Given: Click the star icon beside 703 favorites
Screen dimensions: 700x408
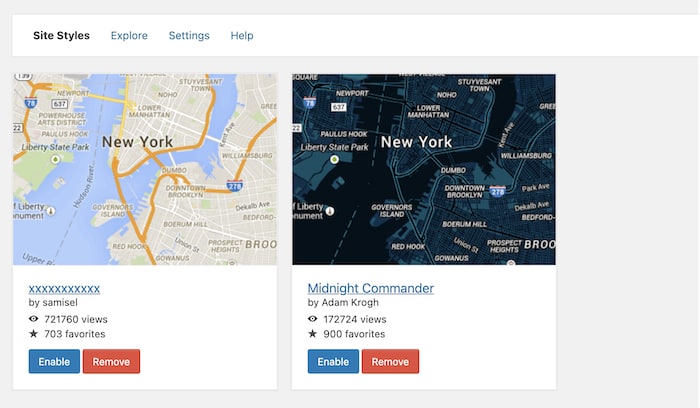Looking at the screenshot, I should 33,333.
